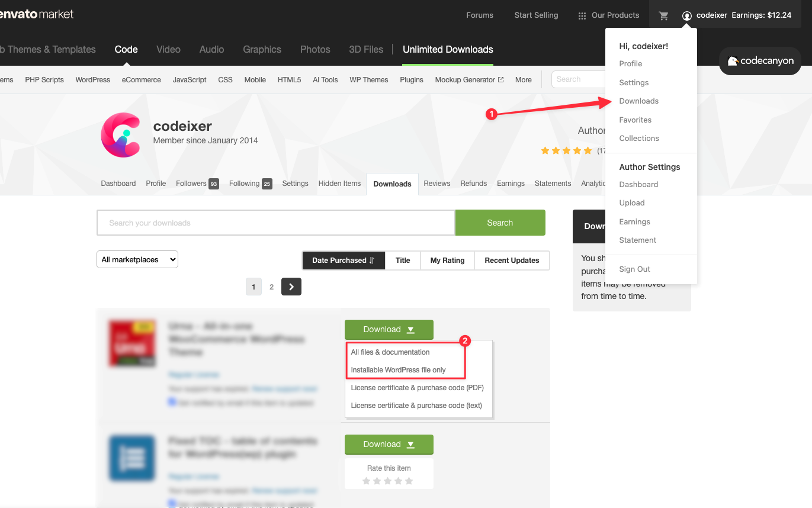Focus the Search your downloads field
Image resolution: width=812 pixels, height=508 pixels.
276,223
